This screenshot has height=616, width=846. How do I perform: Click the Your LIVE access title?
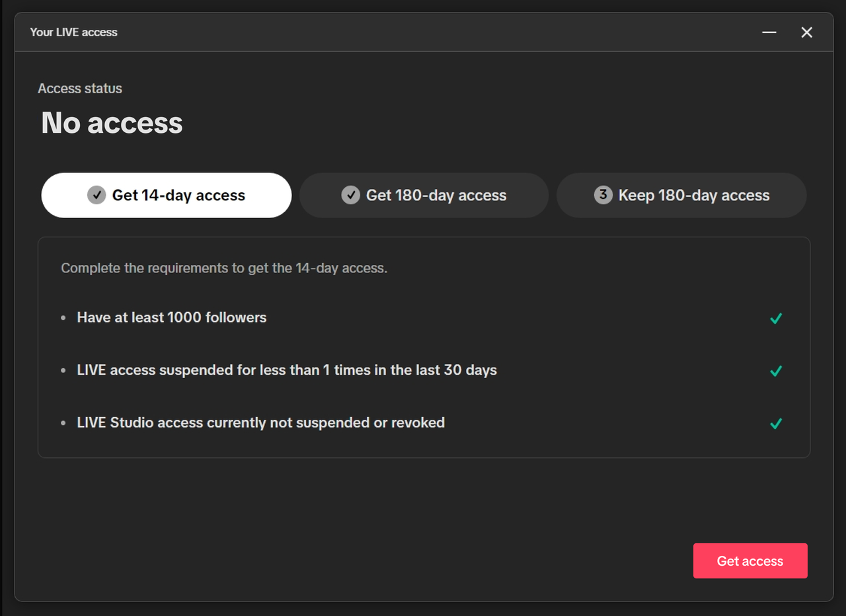73,32
